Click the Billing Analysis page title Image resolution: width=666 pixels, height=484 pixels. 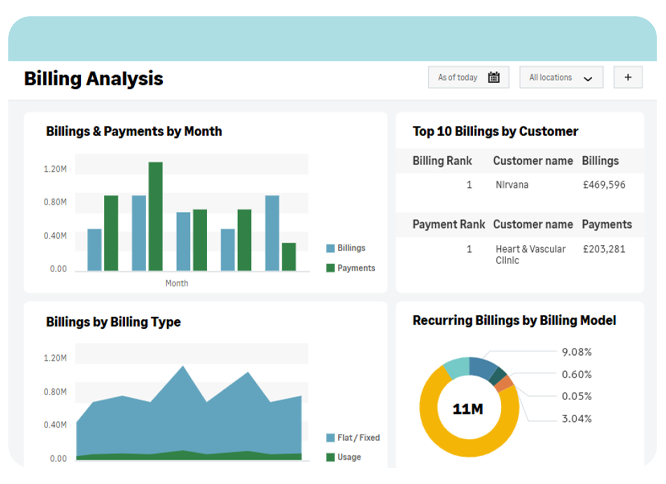pos(93,79)
